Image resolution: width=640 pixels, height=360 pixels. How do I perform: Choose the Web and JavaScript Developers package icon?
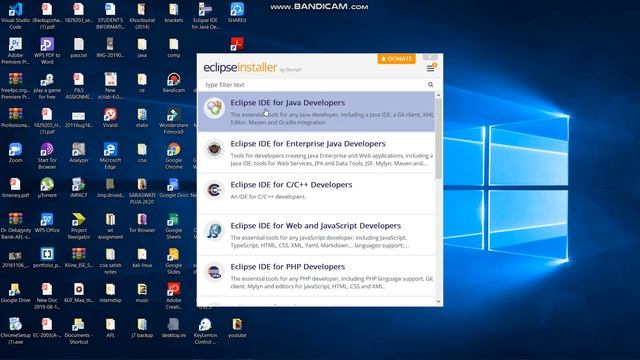coord(214,231)
